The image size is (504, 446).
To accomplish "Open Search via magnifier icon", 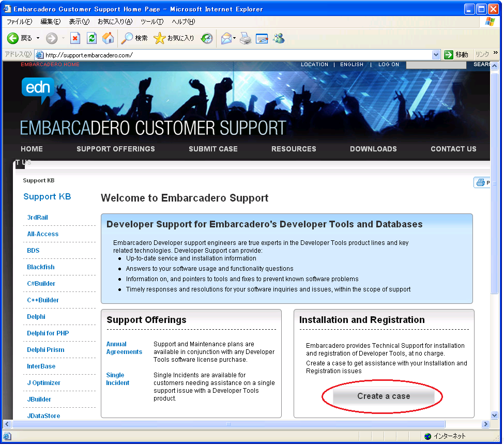I will point(127,39).
